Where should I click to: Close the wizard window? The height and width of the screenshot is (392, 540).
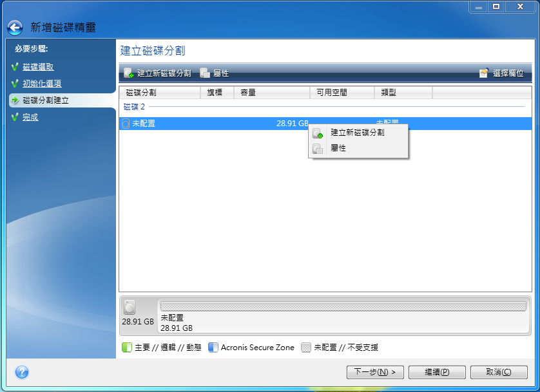[521, 6]
